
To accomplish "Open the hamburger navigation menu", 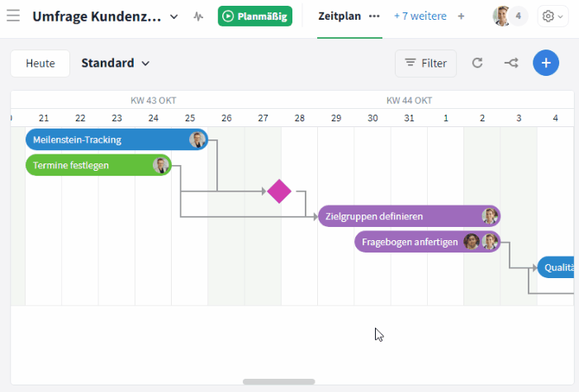I will pos(13,16).
